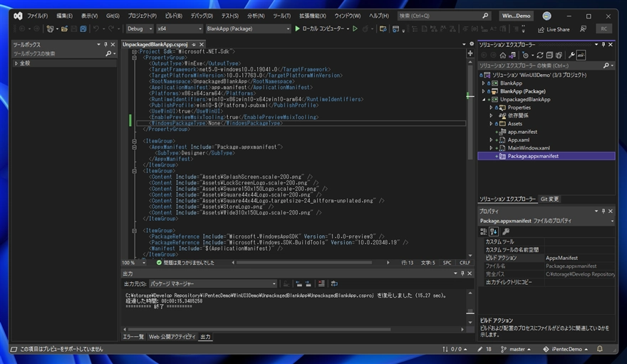The image size is (627, 364).
Task: Click the Property Pages wrench icon in Properties
Action: tap(506, 232)
